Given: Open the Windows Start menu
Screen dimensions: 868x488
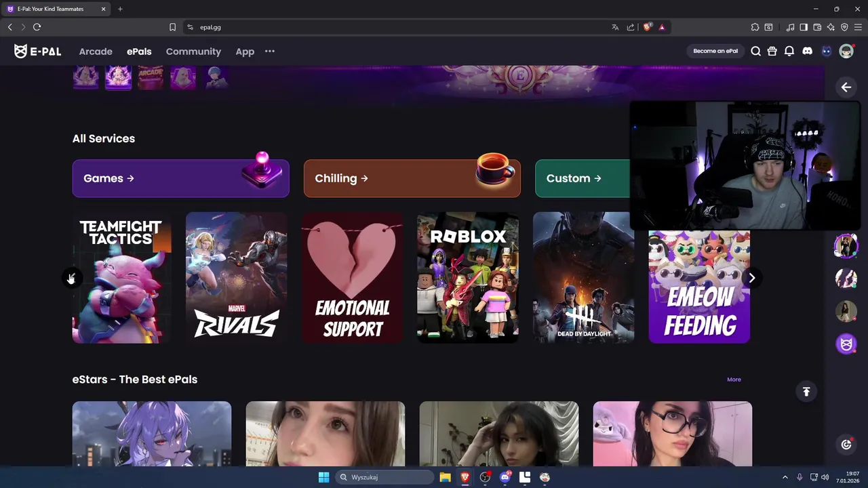Looking at the screenshot, I should [x=323, y=477].
